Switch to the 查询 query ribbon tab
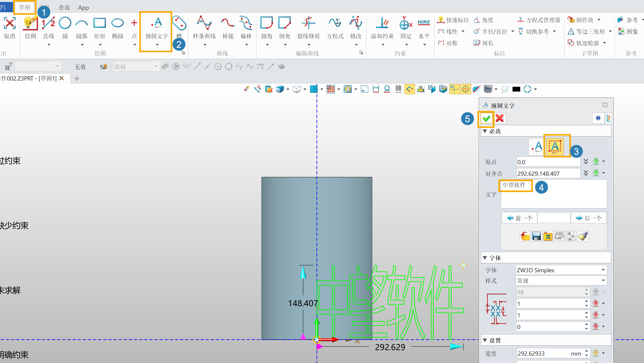Screen dimensions: 644x363 [x=64, y=7]
